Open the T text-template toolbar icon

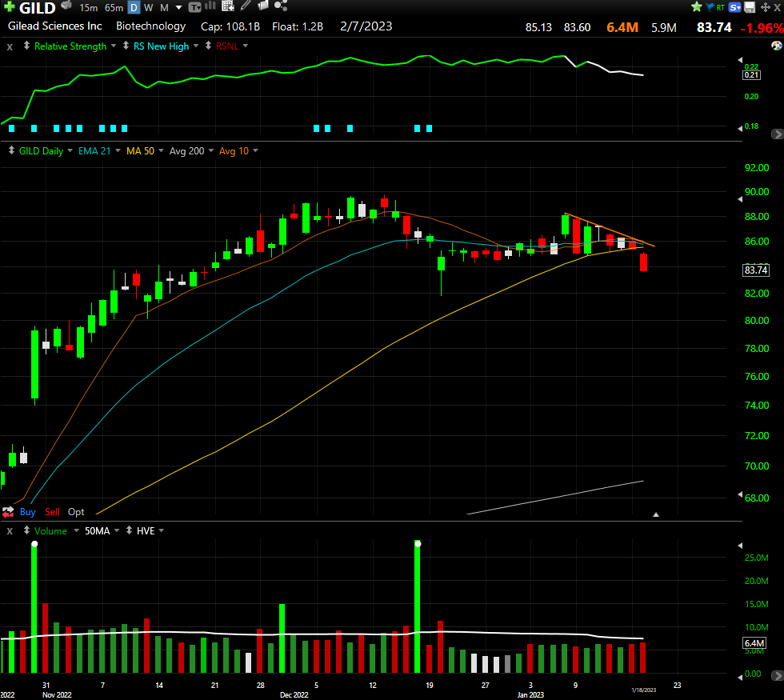(194, 7)
